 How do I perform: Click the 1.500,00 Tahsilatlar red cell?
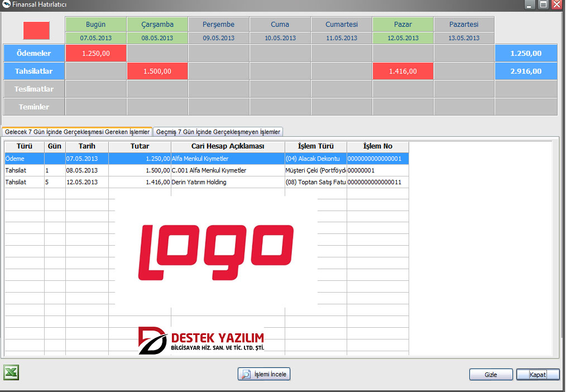click(x=157, y=71)
